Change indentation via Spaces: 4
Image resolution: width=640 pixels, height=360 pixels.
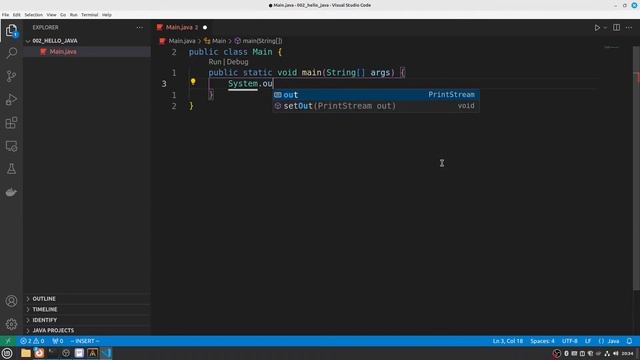coord(542,341)
